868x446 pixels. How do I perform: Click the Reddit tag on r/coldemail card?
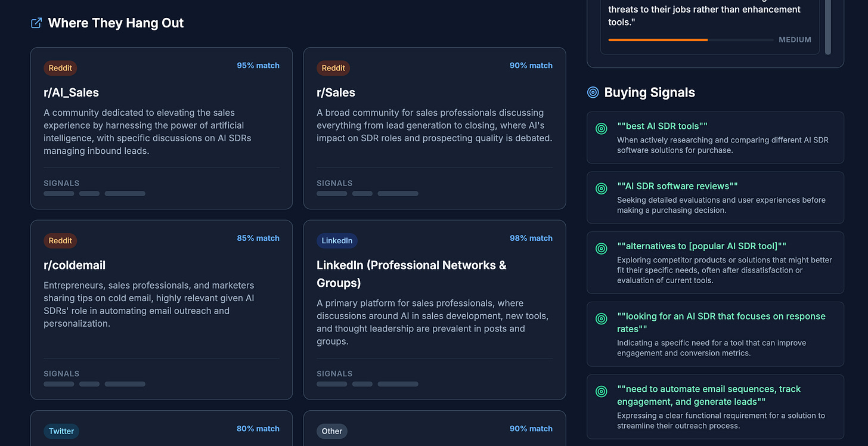point(60,241)
